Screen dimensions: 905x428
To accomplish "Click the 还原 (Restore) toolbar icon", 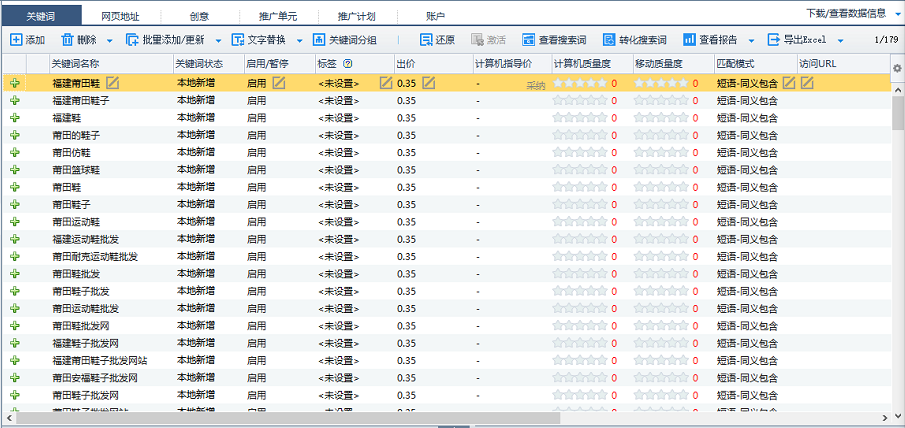I will point(425,40).
